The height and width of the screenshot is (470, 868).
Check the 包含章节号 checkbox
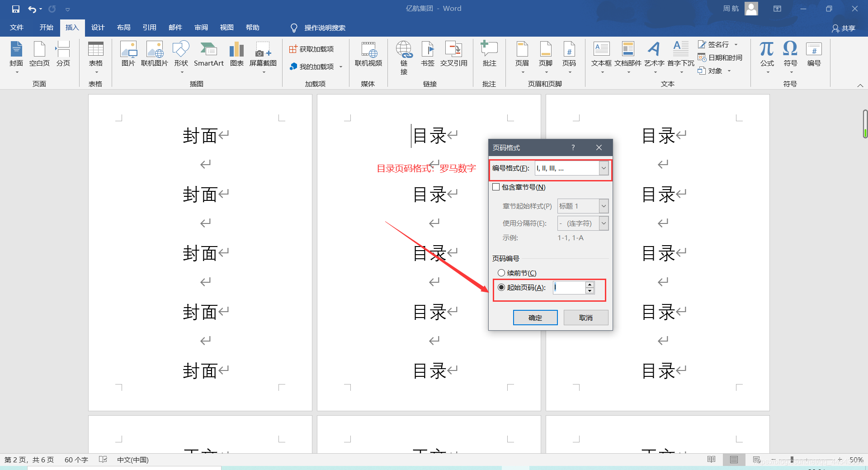click(496, 187)
